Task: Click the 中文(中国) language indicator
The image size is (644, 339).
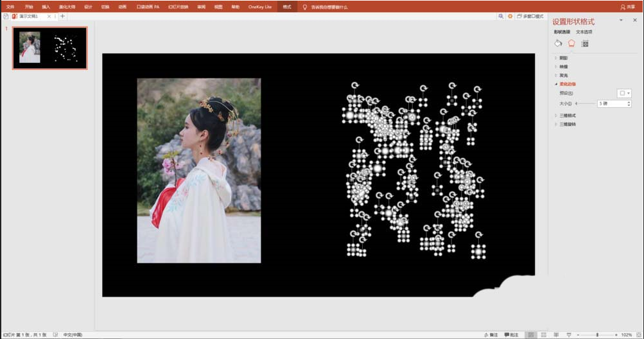Action: tap(73, 335)
